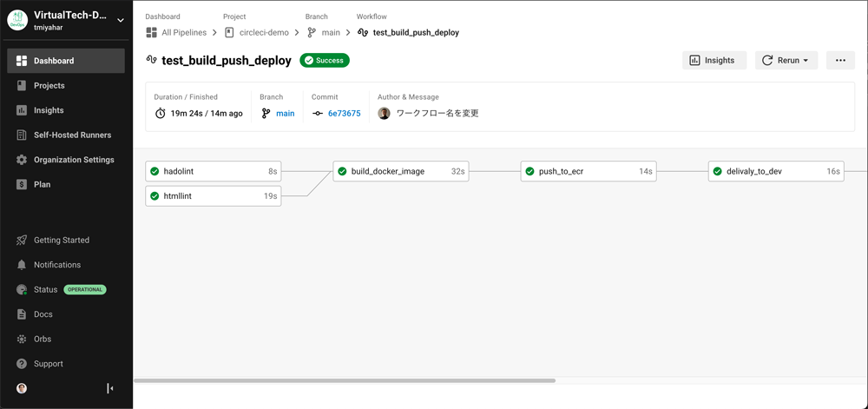Image resolution: width=868 pixels, height=409 pixels.
Task: Open Notifications bell in sidebar
Action: pos(22,265)
